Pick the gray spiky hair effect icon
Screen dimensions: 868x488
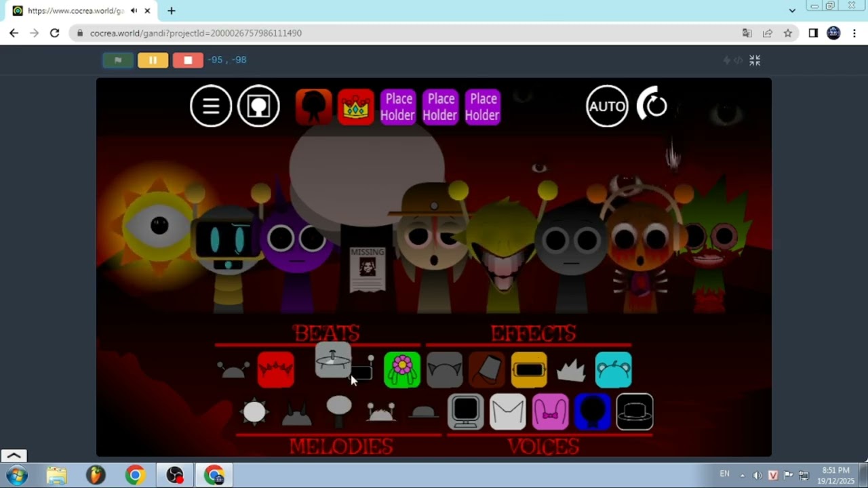571,370
